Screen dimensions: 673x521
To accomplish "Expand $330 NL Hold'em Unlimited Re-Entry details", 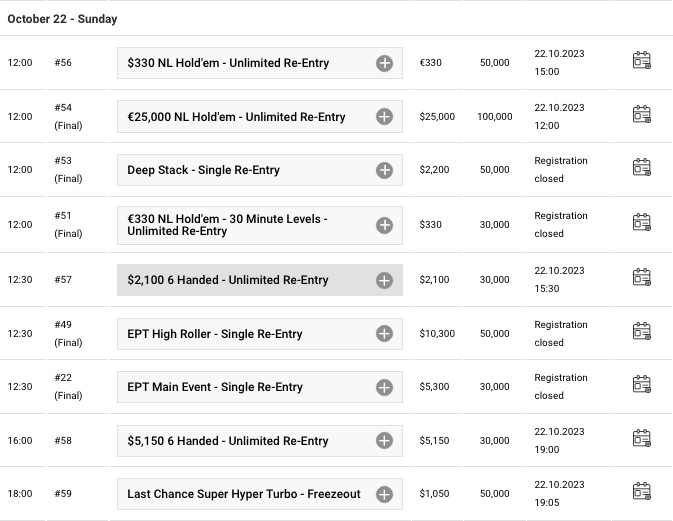I will click(x=384, y=63).
